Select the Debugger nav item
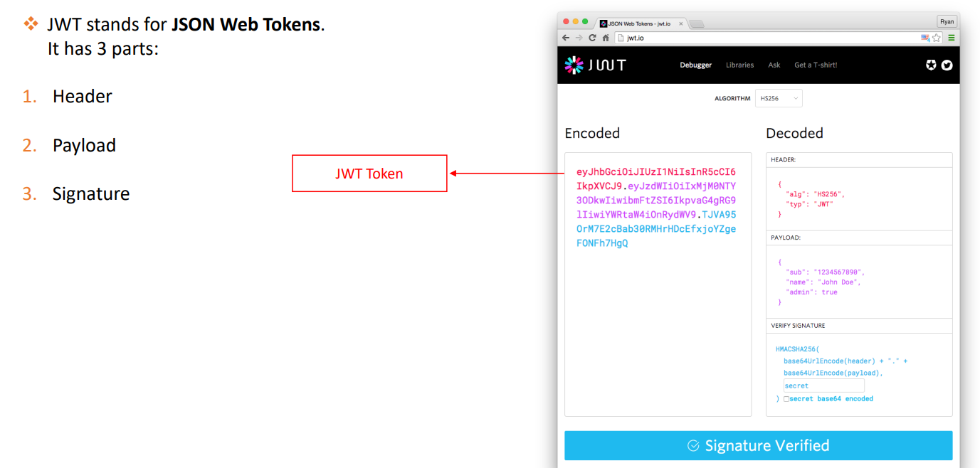This screenshot has height=468, width=980. [x=695, y=65]
